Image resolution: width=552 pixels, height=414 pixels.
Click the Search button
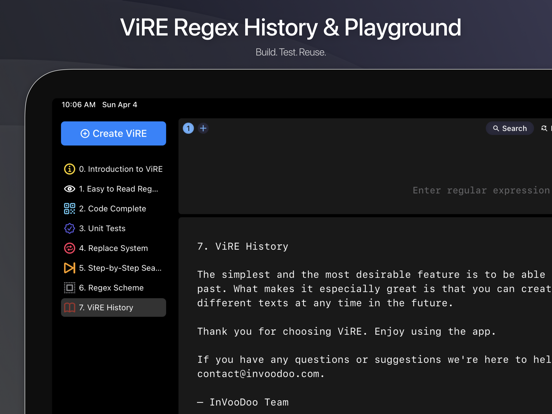(x=510, y=128)
